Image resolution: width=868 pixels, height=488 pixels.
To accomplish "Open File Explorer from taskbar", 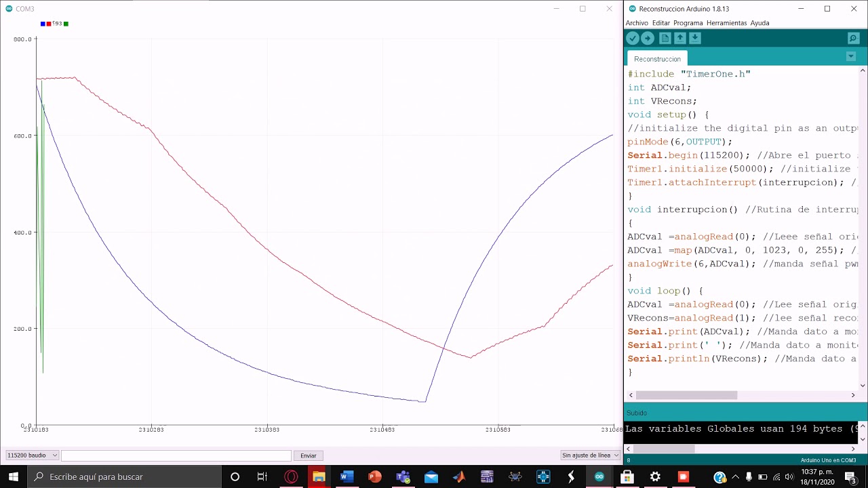I will pos(319,476).
